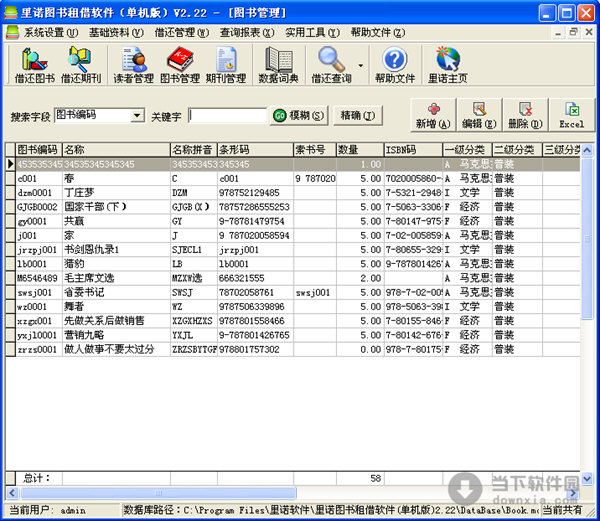Export the list with Excel button
The height and width of the screenshot is (521, 600).
(x=572, y=115)
